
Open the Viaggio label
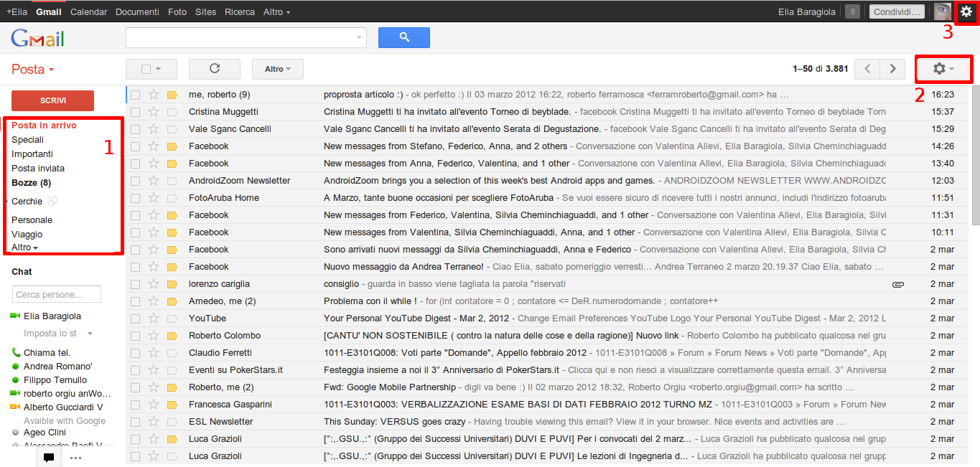(x=27, y=235)
